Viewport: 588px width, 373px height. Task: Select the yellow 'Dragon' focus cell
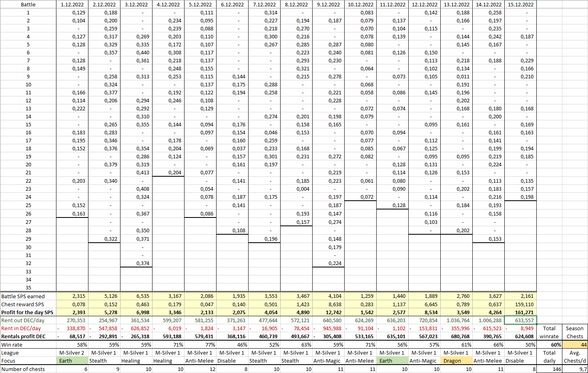[456, 361]
